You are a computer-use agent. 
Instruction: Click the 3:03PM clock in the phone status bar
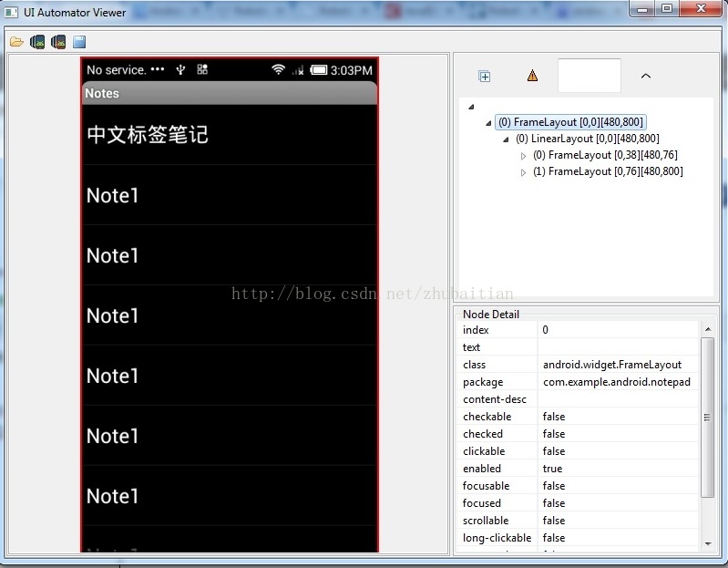[x=352, y=70]
